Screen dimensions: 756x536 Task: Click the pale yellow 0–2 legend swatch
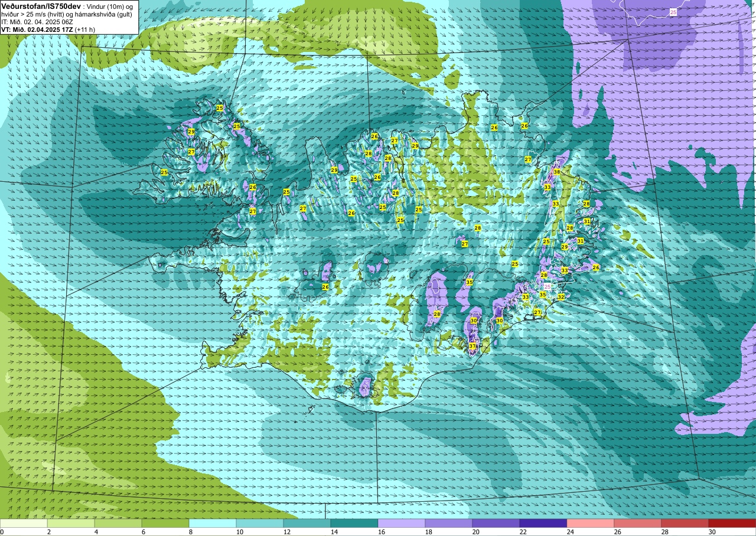pos(24,523)
